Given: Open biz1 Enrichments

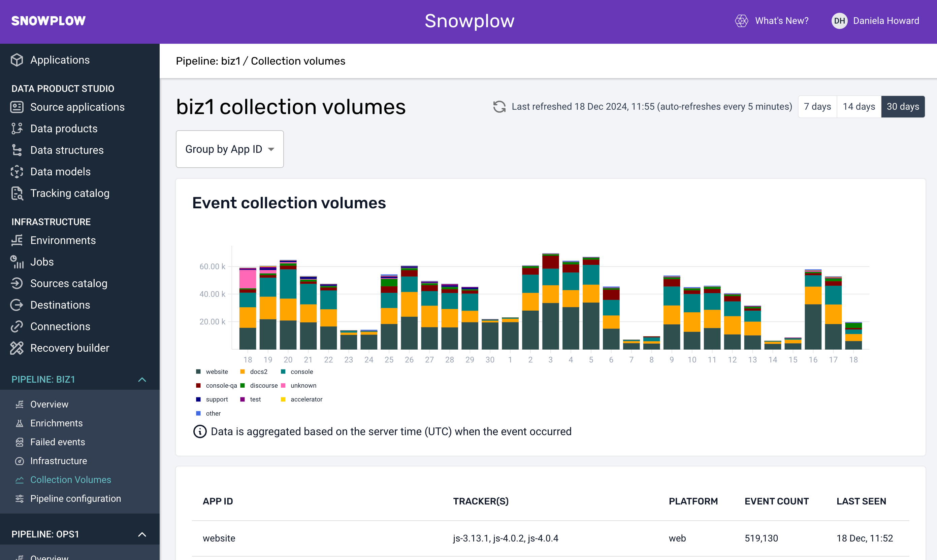Looking at the screenshot, I should (56, 423).
